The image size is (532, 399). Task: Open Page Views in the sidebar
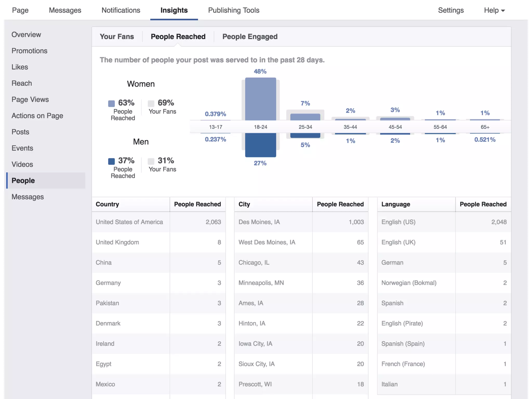click(30, 99)
